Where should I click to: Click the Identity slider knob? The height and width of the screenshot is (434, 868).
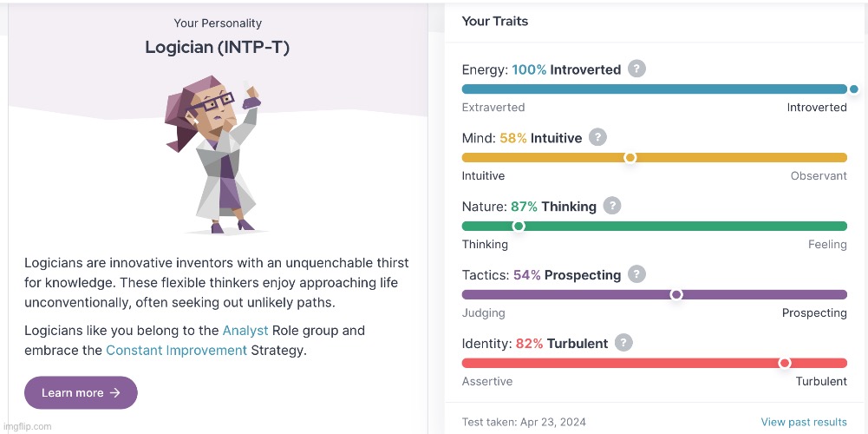pyautogui.click(x=785, y=363)
